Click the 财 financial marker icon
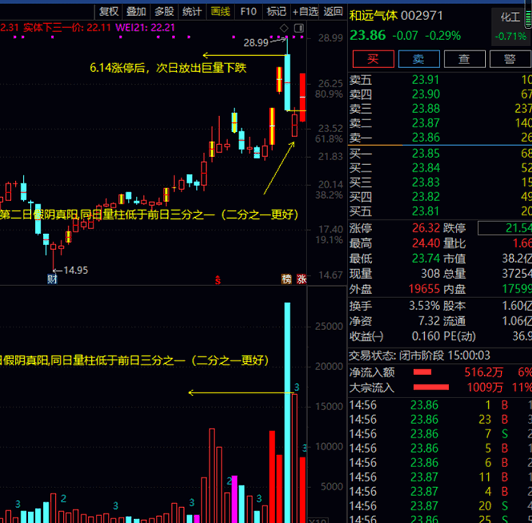The height and width of the screenshot is (523, 532). (x=52, y=279)
